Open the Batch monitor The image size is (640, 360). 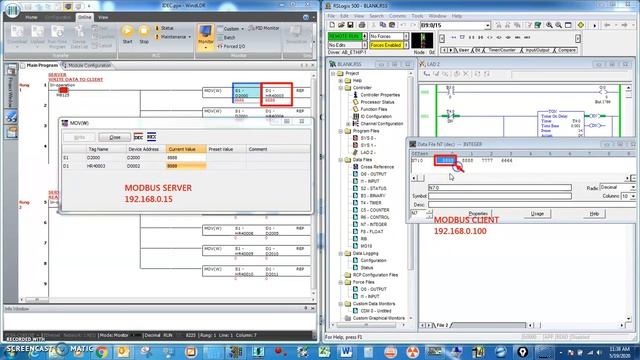[226, 38]
